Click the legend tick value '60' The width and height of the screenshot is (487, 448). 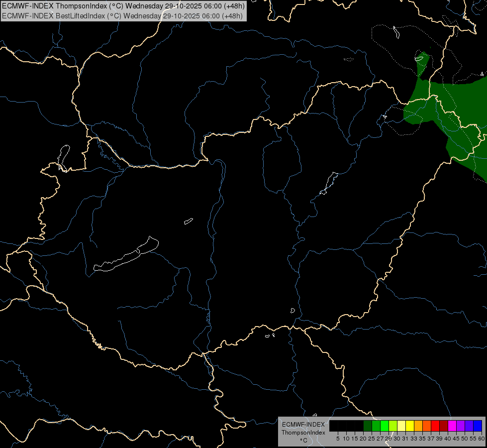[482, 439]
